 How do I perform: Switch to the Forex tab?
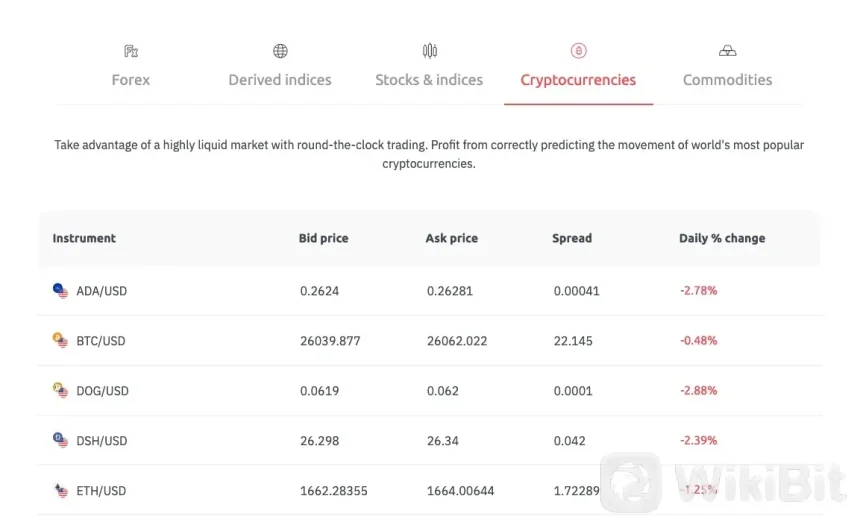(131, 80)
